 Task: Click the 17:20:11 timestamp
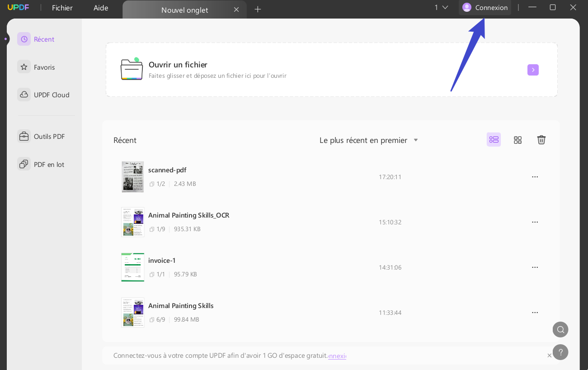pos(390,177)
